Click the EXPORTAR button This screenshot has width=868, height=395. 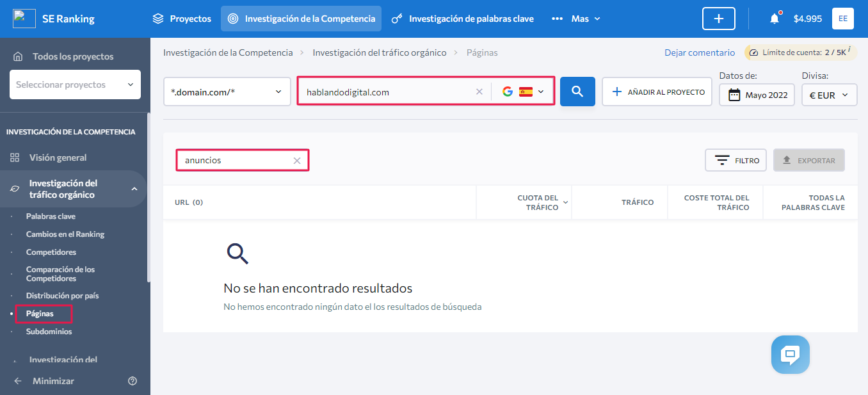809,160
